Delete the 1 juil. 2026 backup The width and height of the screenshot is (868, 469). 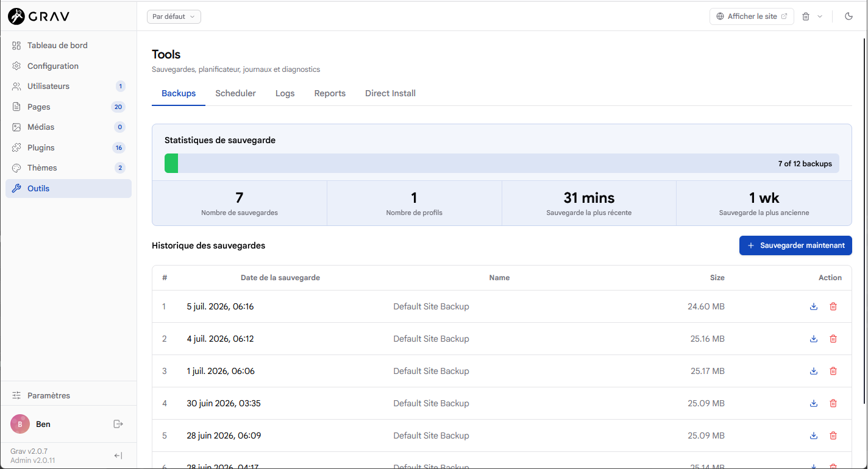point(833,371)
